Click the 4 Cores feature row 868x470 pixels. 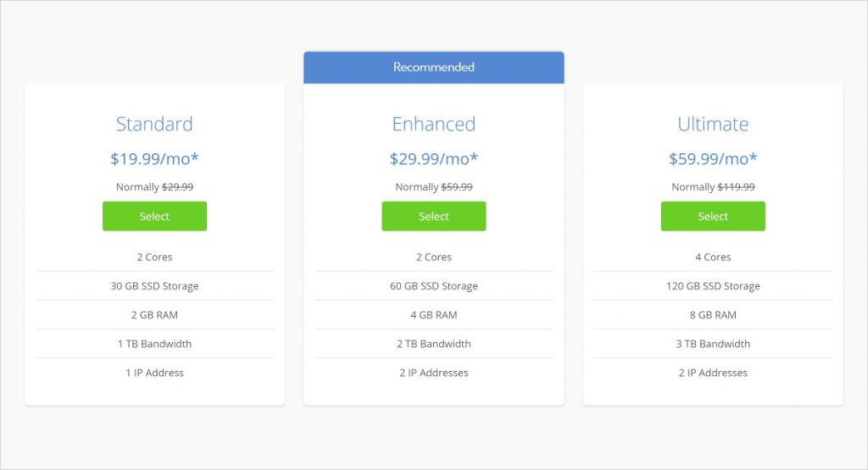pyautogui.click(x=713, y=257)
